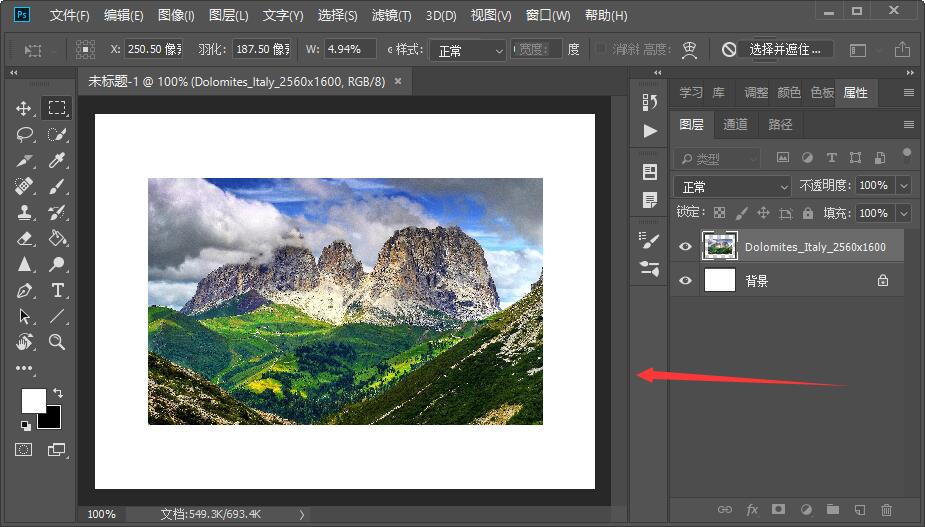Open the 滤镜(T) menu
The height and width of the screenshot is (527, 925).
click(391, 15)
